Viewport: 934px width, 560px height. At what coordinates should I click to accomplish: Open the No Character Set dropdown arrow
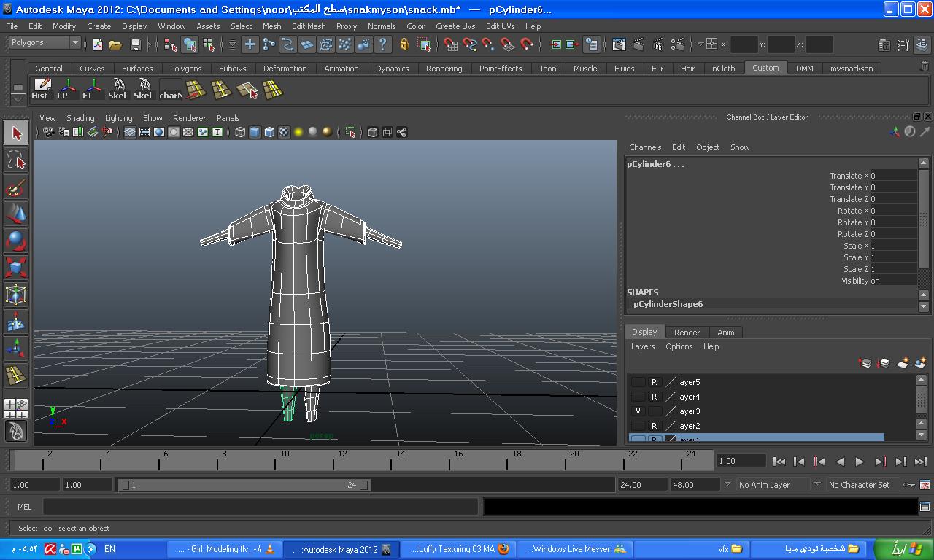pos(817,484)
